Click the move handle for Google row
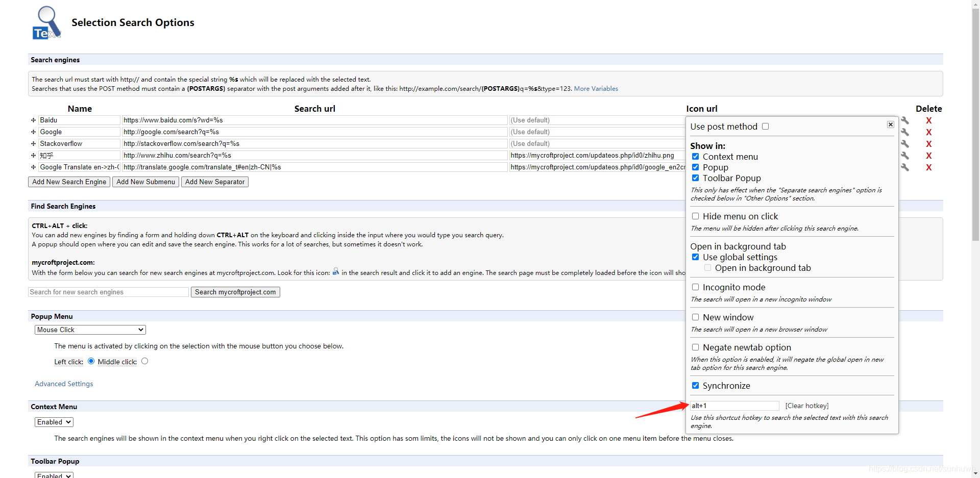 [33, 132]
